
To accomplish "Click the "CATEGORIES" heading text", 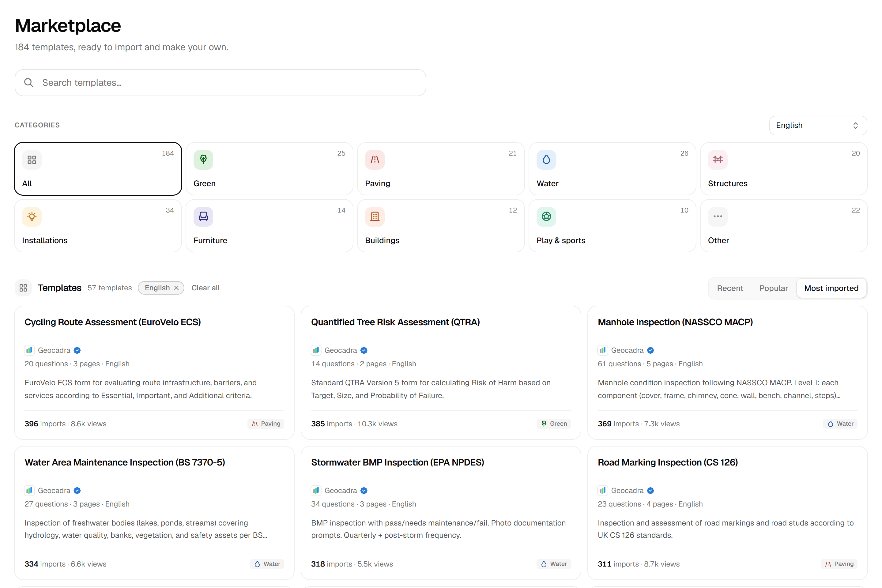I will [37, 125].
